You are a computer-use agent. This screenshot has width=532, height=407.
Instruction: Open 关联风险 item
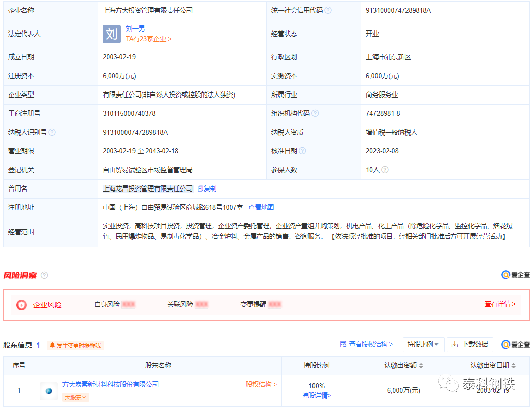187,304
